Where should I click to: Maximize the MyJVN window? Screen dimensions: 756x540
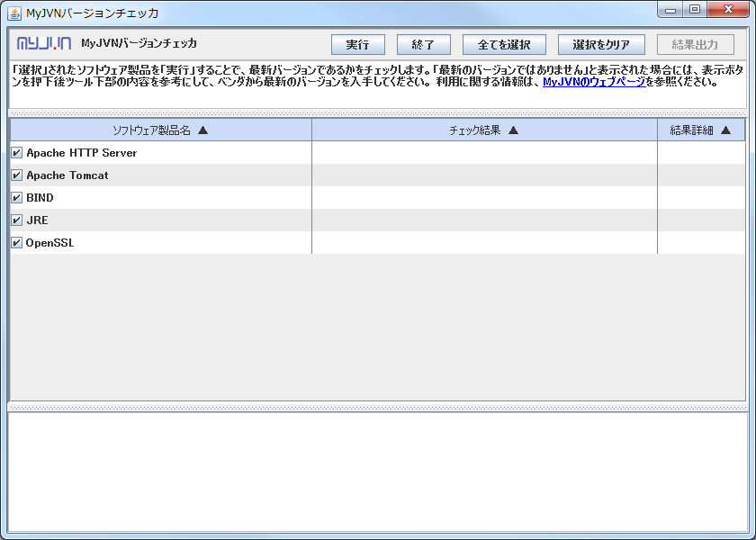click(x=695, y=10)
